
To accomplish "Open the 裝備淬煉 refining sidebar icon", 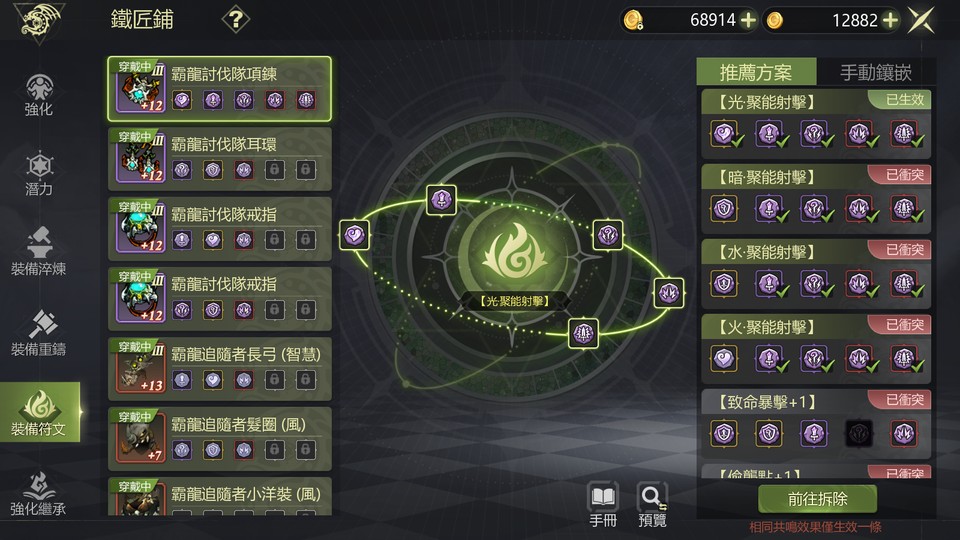I will point(39,252).
